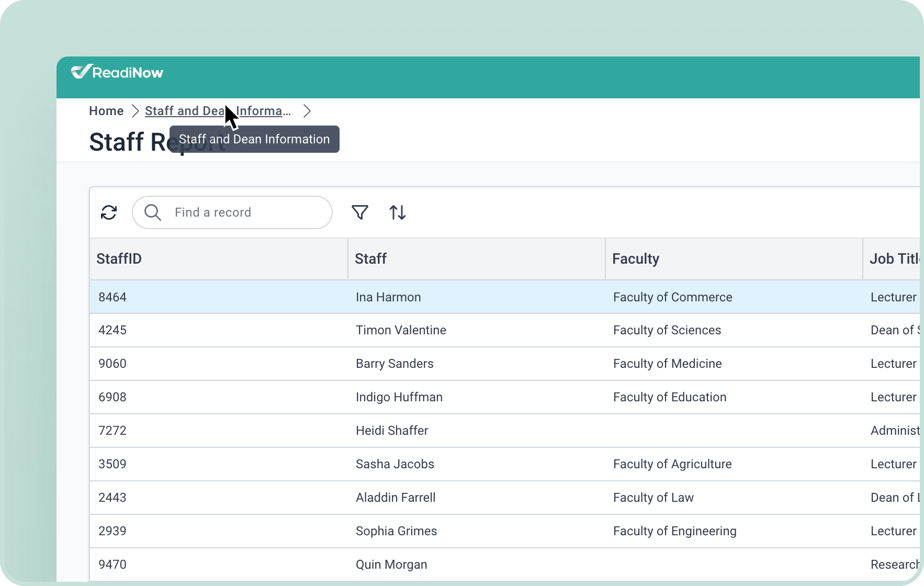The height and width of the screenshot is (586, 924).
Task: Click the Staff column header
Action: pos(370,259)
